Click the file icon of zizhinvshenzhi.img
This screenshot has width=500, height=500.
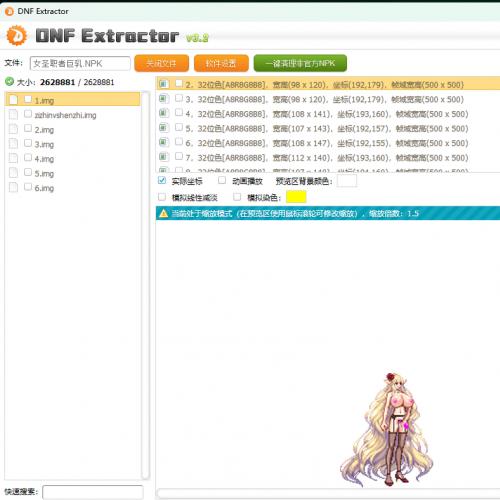[13, 114]
